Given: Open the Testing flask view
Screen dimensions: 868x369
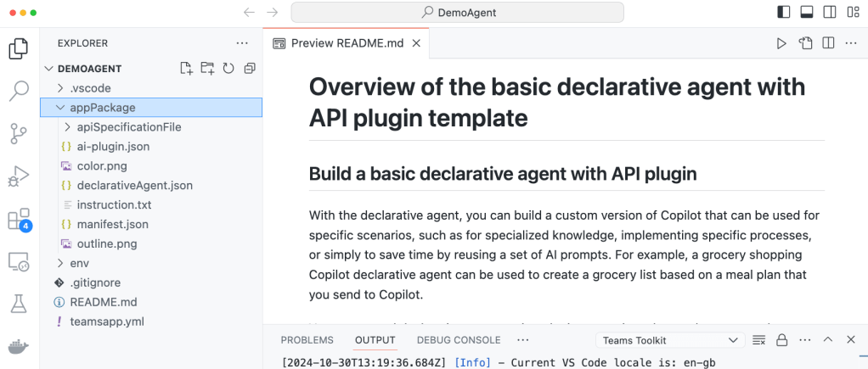Looking at the screenshot, I should point(19,304).
